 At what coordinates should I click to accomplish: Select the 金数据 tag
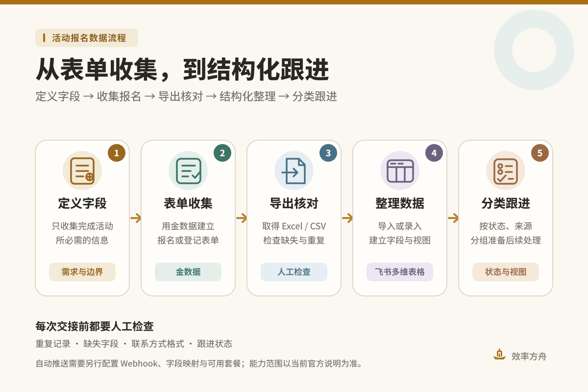188,272
